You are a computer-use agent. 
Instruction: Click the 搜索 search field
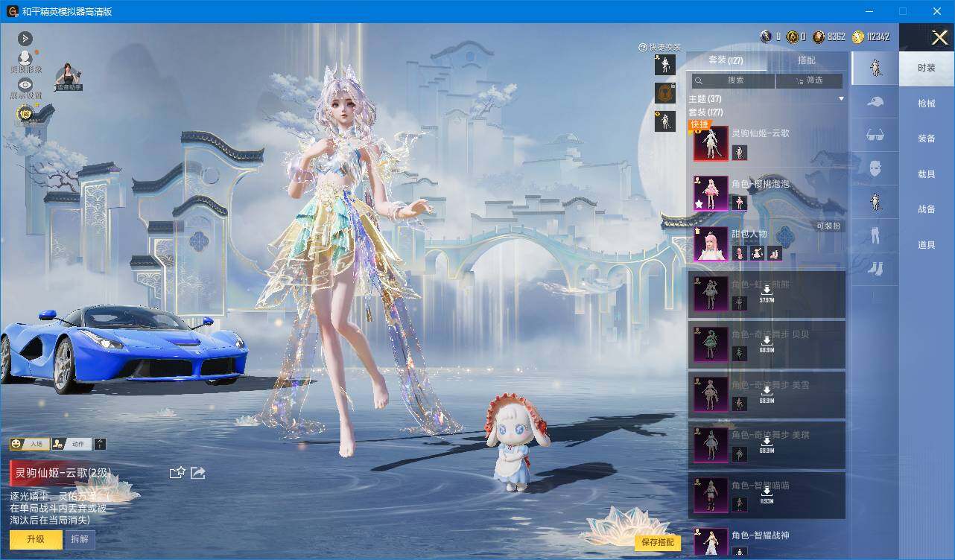(732, 80)
